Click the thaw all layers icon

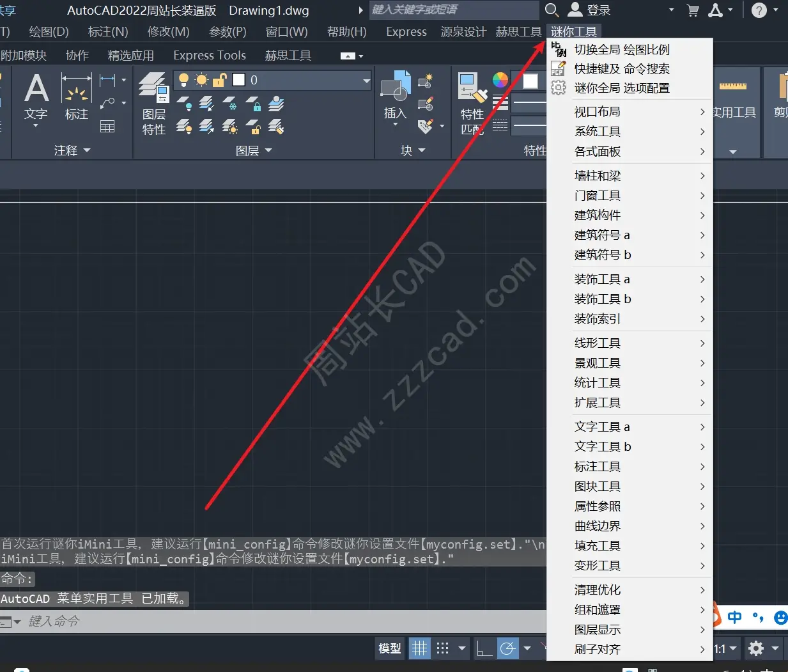tap(229, 127)
